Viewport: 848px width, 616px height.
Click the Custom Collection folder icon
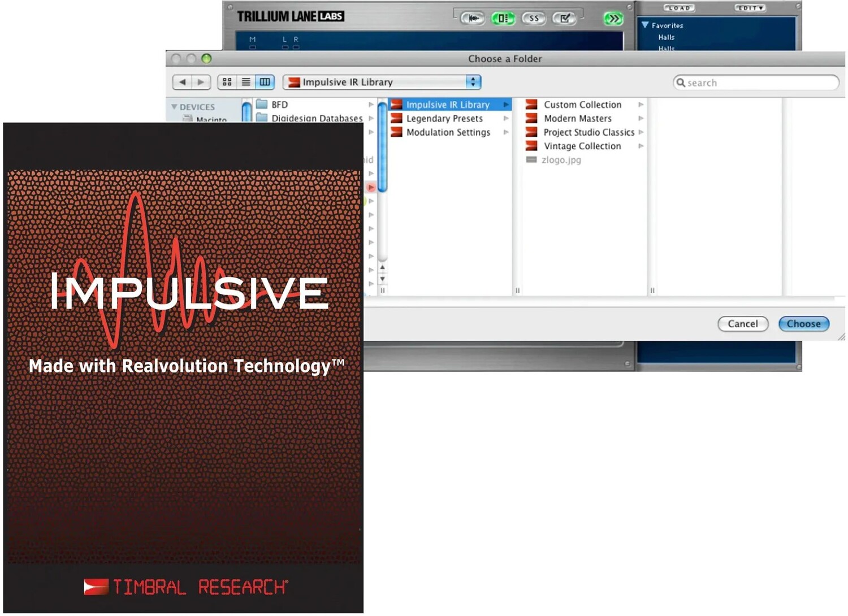[x=531, y=105]
